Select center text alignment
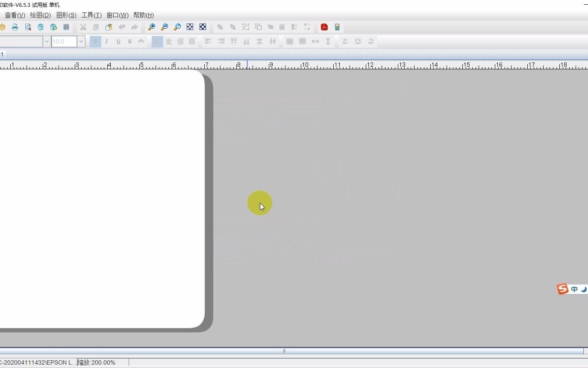Image resolution: width=588 pixels, height=368 pixels. (x=169, y=42)
